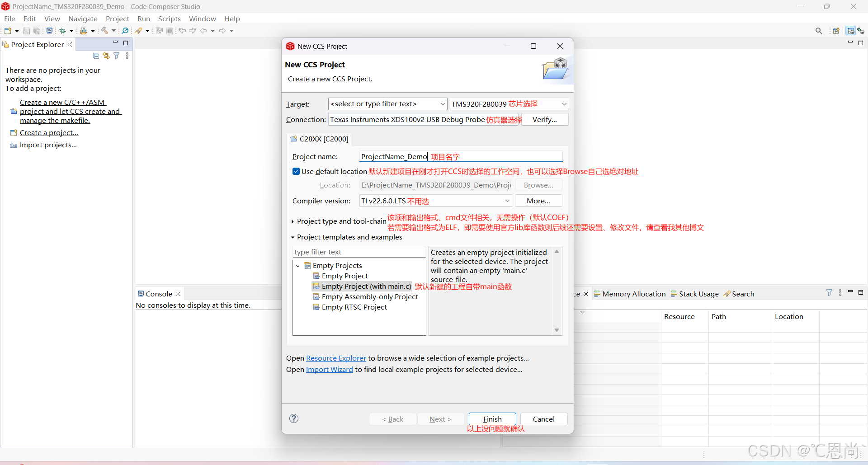Click the blue magnifier-slash toolbar icon
The height and width of the screenshot is (465, 868).
(x=125, y=31)
